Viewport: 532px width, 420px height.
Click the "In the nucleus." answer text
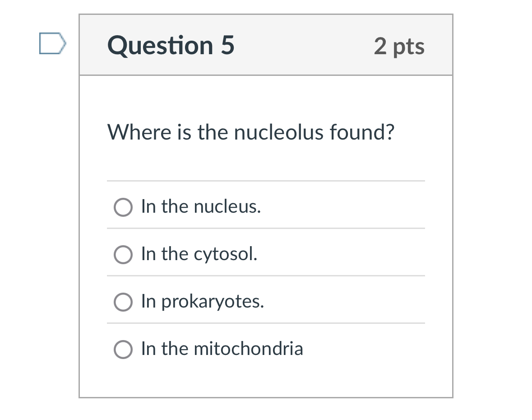[201, 207]
